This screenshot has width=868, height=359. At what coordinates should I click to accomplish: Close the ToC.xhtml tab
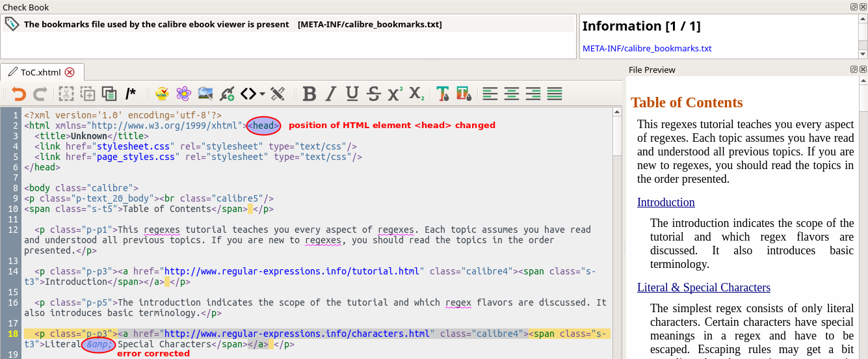click(x=70, y=72)
